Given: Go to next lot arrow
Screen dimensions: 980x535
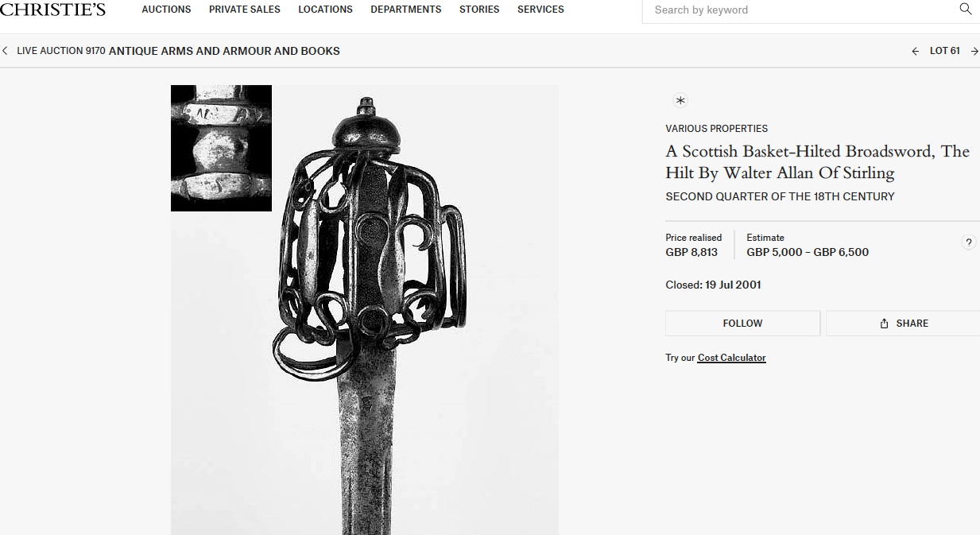Looking at the screenshot, I should click(974, 51).
